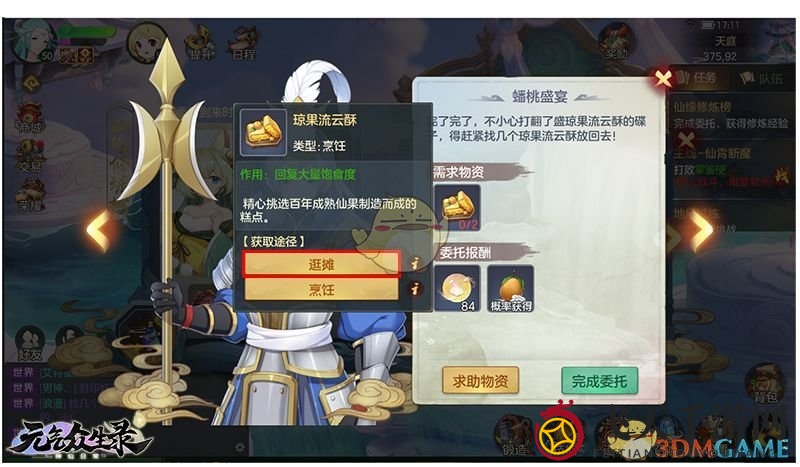Open the 背包 backpack icon

coord(765,384)
